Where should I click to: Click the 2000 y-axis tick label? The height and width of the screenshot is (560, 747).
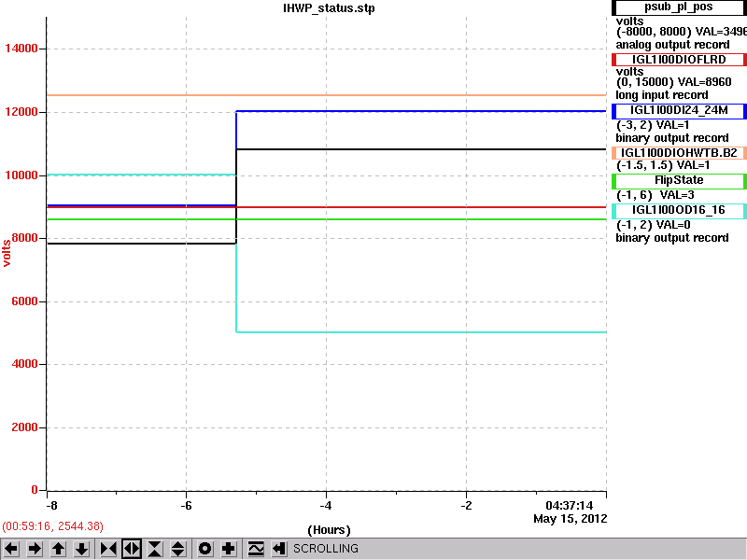[x=24, y=427]
